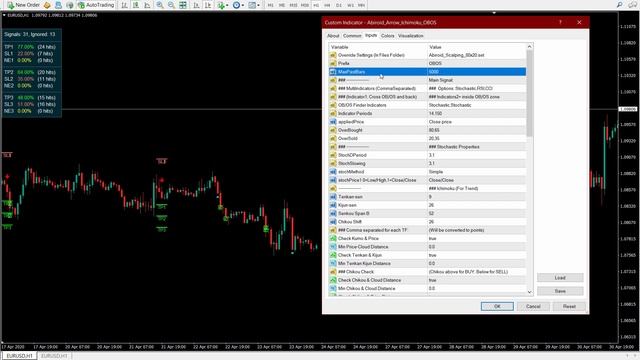Image resolution: width=640 pixels, height=360 pixels.
Task: Switch to the Inputs tab
Action: click(371, 36)
